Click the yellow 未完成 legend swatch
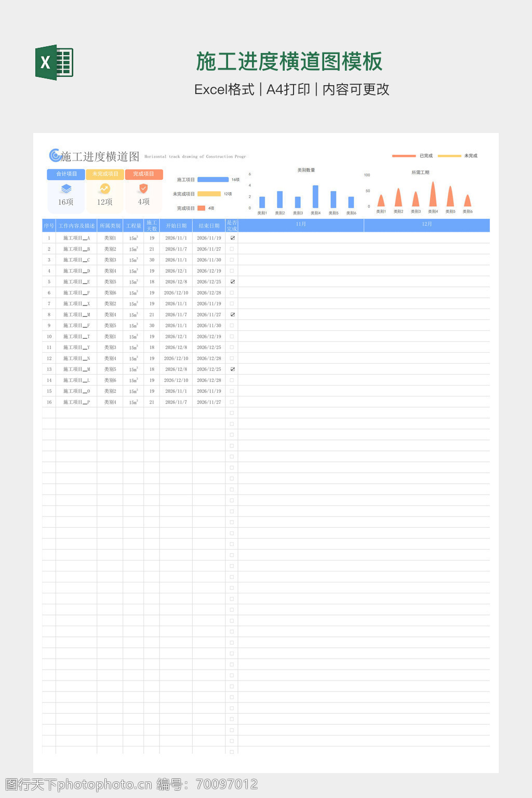The width and height of the screenshot is (532, 798). [x=449, y=156]
